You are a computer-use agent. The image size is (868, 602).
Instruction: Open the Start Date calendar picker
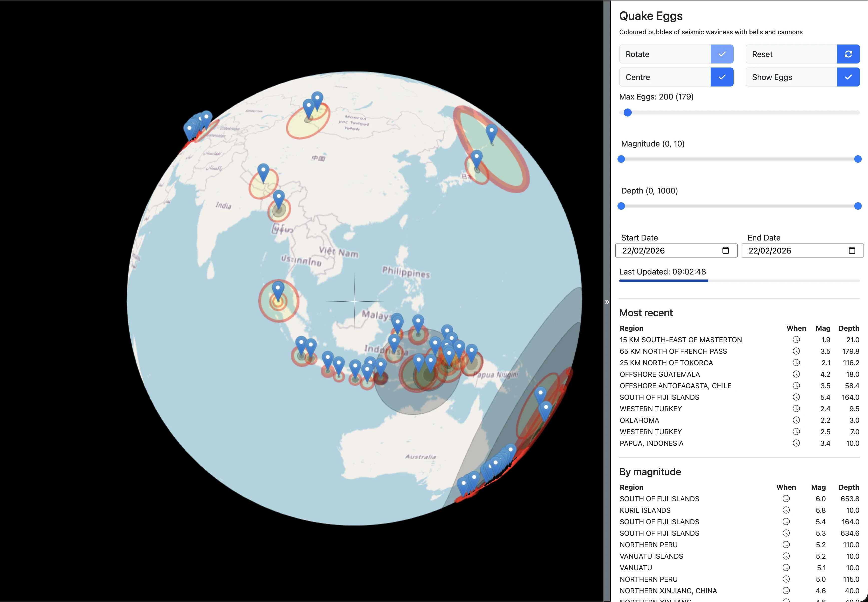click(726, 250)
